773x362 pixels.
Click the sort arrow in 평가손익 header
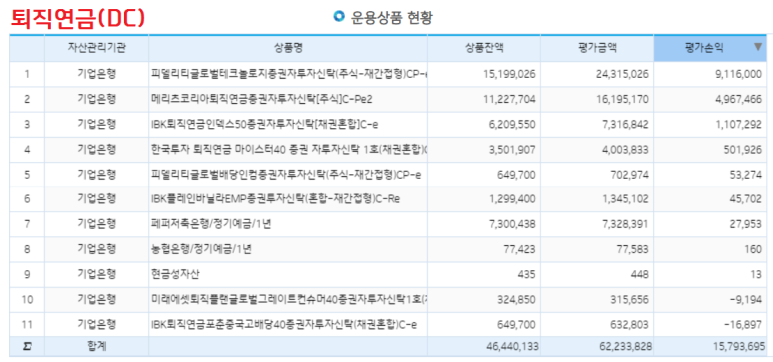[x=758, y=47]
